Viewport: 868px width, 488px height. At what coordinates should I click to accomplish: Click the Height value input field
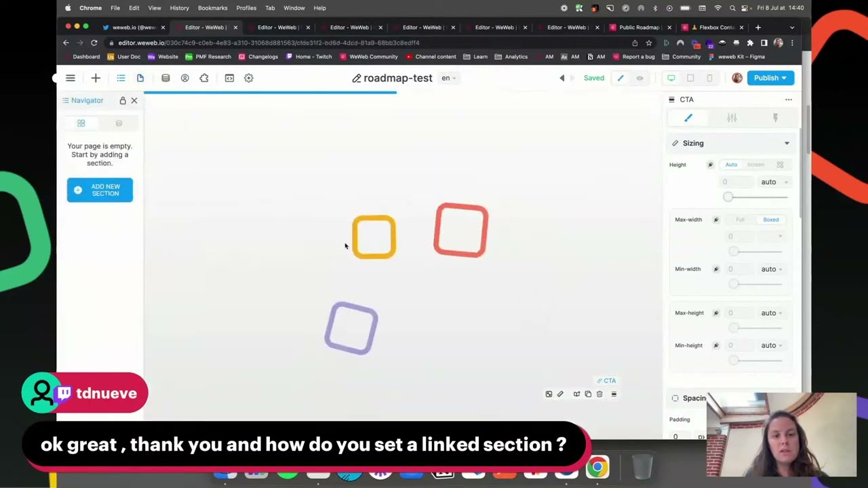(737, 182)
